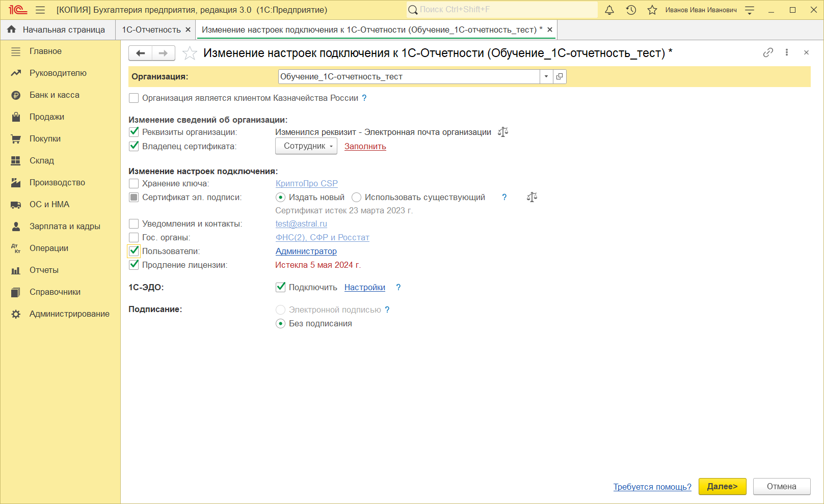The height and width of the screenshot is (504, 824).
Task: Select Издать новый radio option
Action: click(281, 198)
